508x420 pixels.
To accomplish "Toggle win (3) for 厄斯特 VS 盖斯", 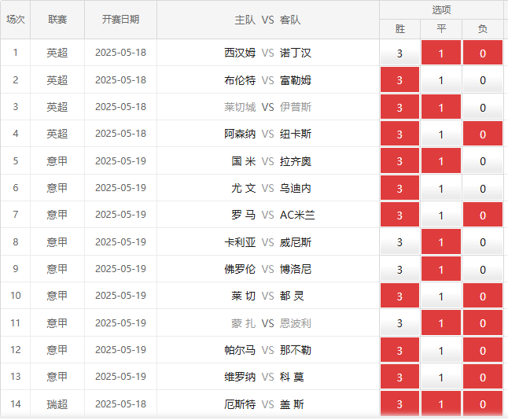I will [399, 403].
